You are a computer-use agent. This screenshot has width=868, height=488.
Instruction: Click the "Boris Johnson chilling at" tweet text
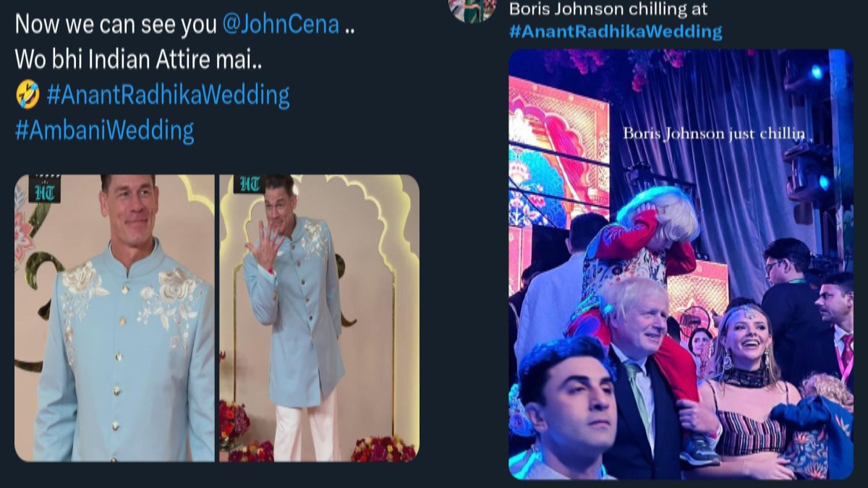click(608, 10)
